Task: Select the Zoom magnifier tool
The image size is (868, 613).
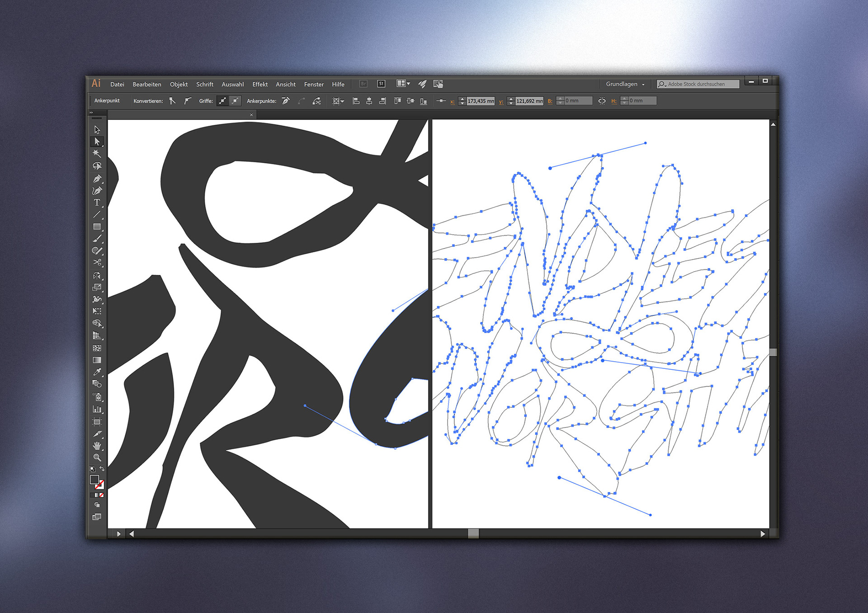Action: point(97,457)
